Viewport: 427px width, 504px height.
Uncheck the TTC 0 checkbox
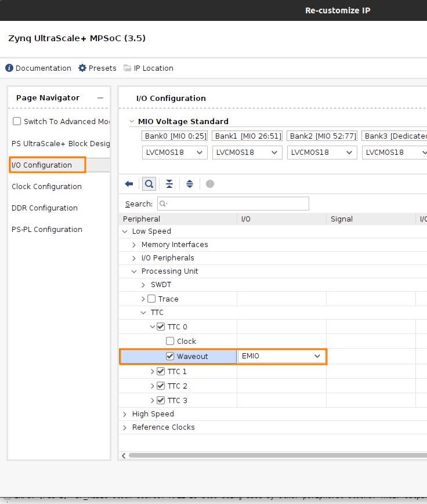point(161,327)
